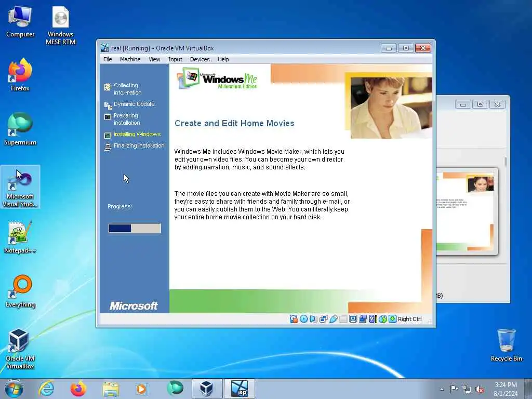This screenshot has width=532, height=399.
Task: Select the Oracle VM VirtualBox desktop shortcut
Action: (20, 349)
